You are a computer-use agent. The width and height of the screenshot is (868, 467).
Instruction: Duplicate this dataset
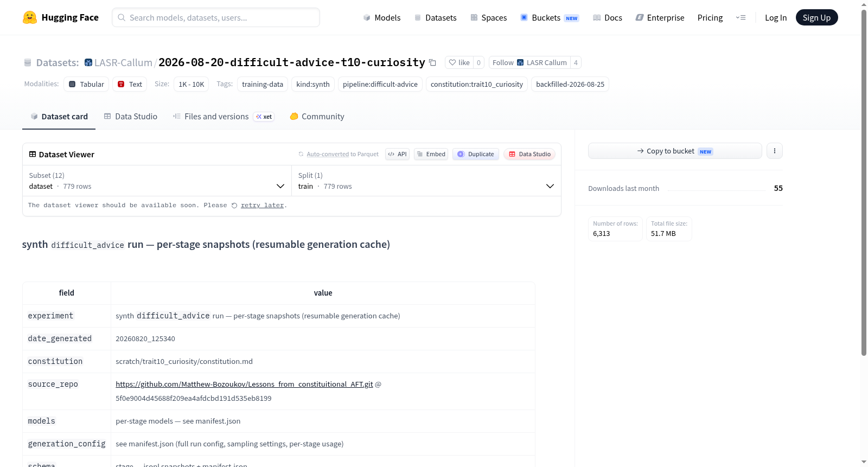[476, 154]
